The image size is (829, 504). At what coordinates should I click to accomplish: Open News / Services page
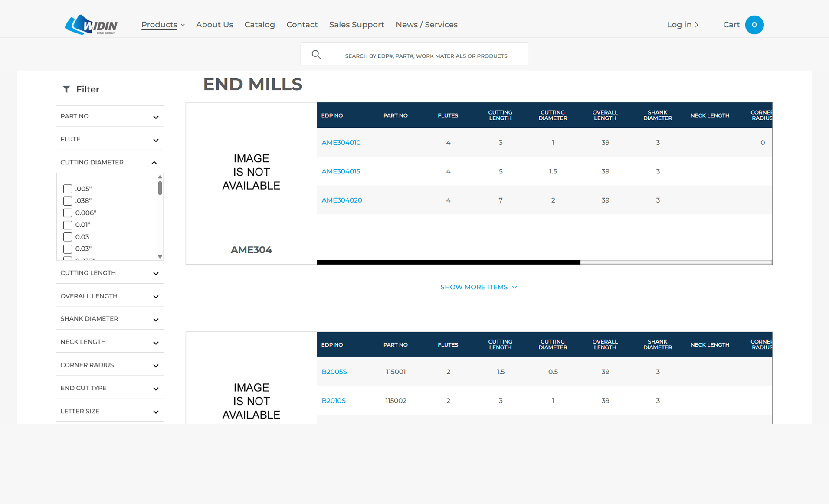[426, 25]
